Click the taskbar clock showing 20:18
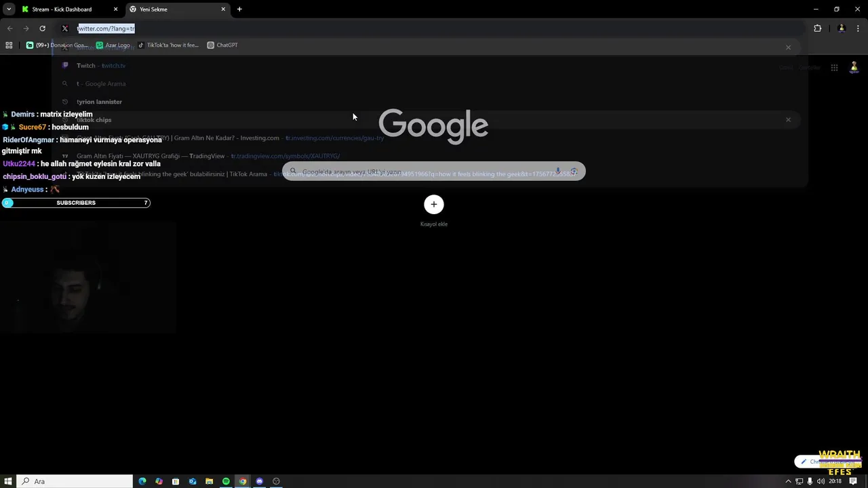The height and width of the screenshot is (488, 868). [835, 481]
